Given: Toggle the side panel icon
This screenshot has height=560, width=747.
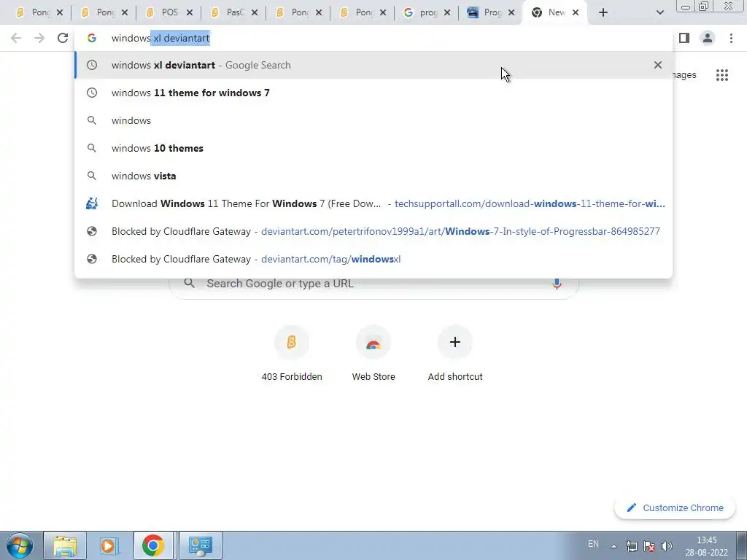Looking at the screenshot, I should [x=684, y=38].
